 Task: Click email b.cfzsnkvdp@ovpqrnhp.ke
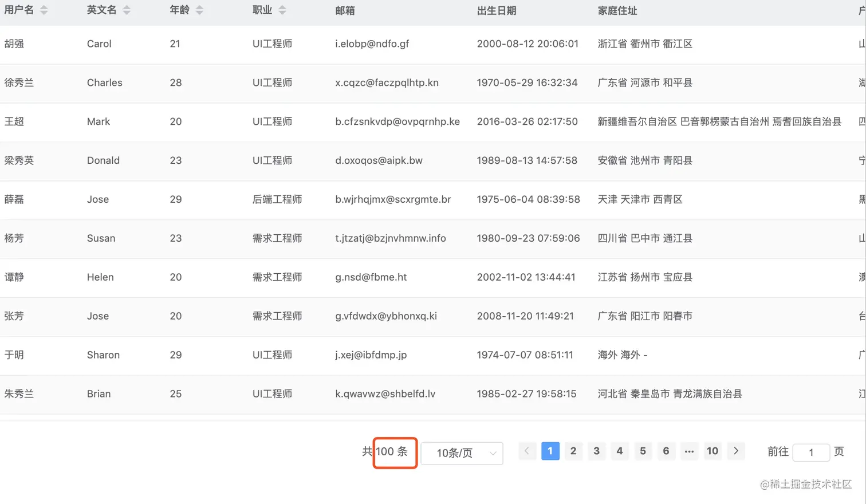(x=397, y=121)
